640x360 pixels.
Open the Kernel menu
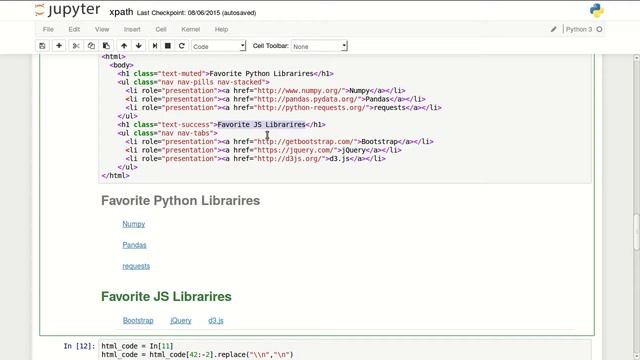point(191,29)
